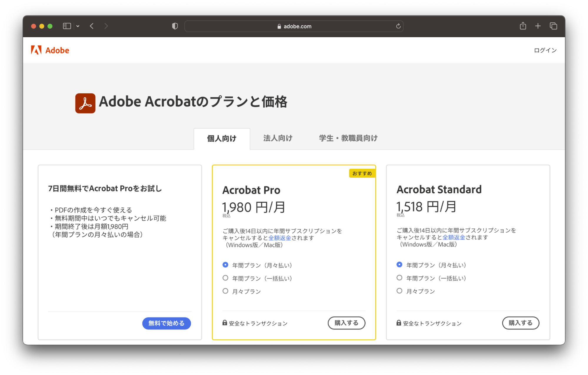Switch to the 法人向け tab
This screenshot has width=588, height=375.
tap(278, 138)
